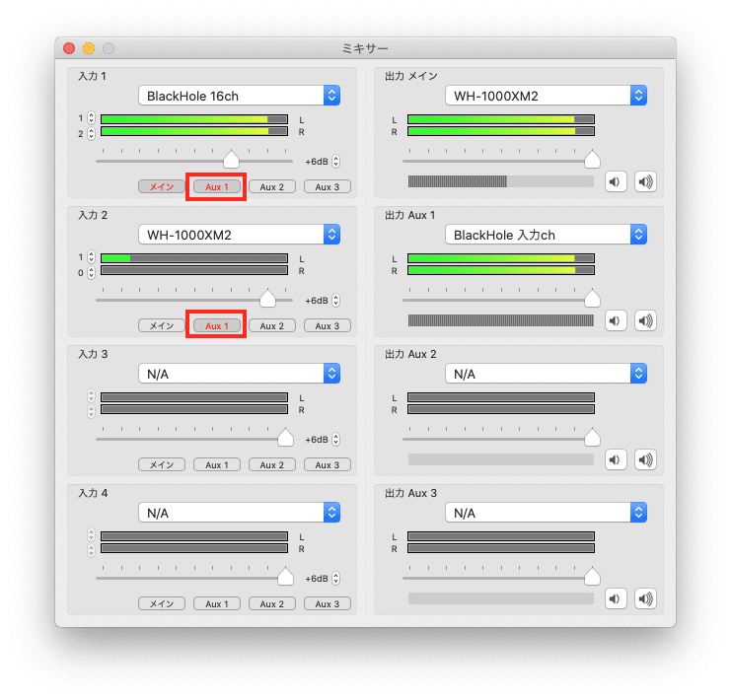
Task: Click low-volume speaker icon in 出力 Aux 1
Action: (615, 320)
